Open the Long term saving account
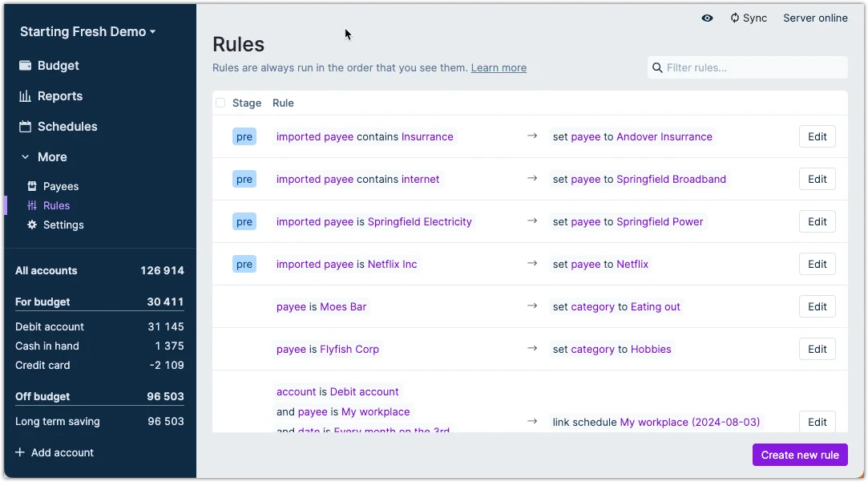Viewport: 868px width, 482px height. click(58, 421)
